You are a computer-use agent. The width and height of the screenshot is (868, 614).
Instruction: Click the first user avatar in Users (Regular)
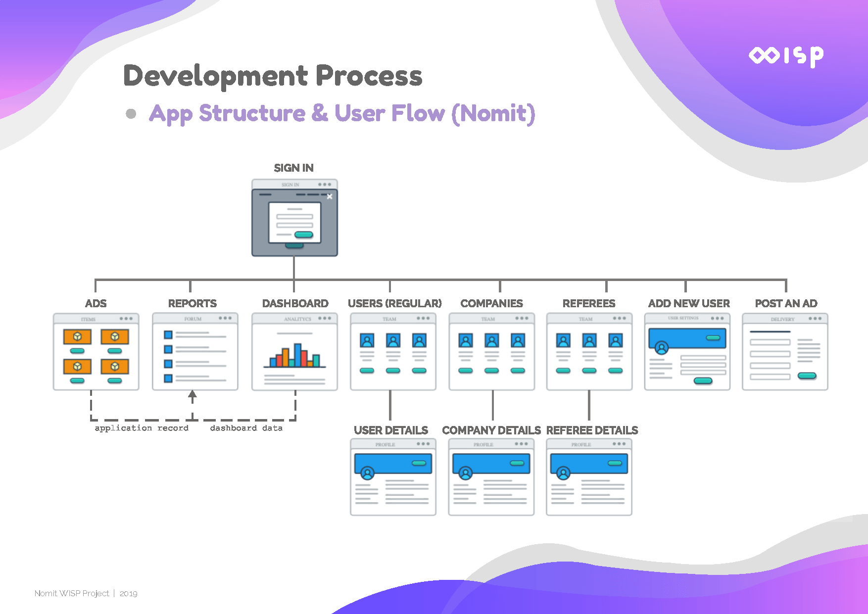(x=367, y=340)
